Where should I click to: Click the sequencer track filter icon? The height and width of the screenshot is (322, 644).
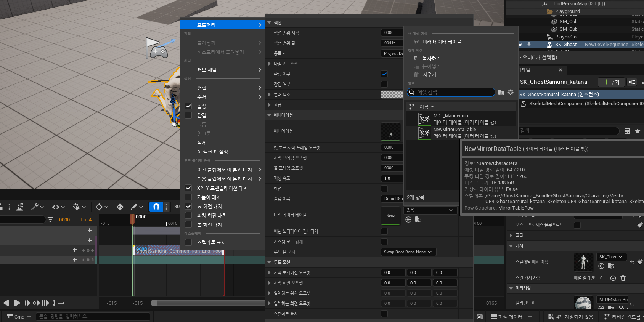click(50, 219)
